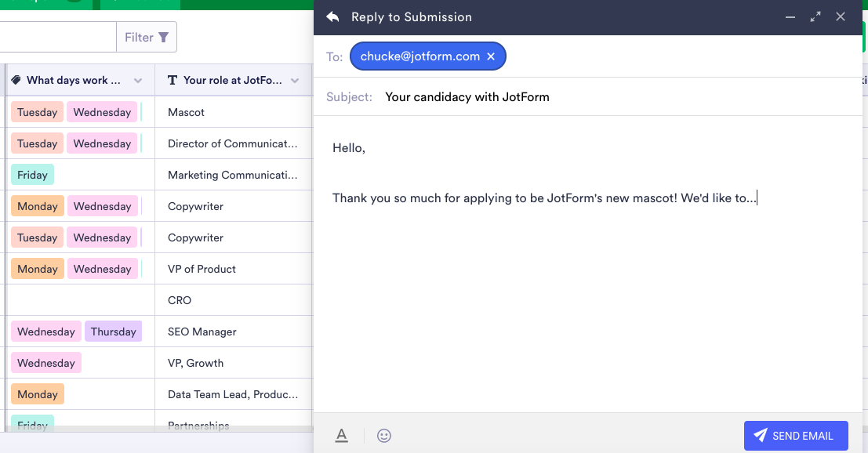Viewport: 868px width, 453px height.
Task: Open the Filter button
Action: pos(147,37)
